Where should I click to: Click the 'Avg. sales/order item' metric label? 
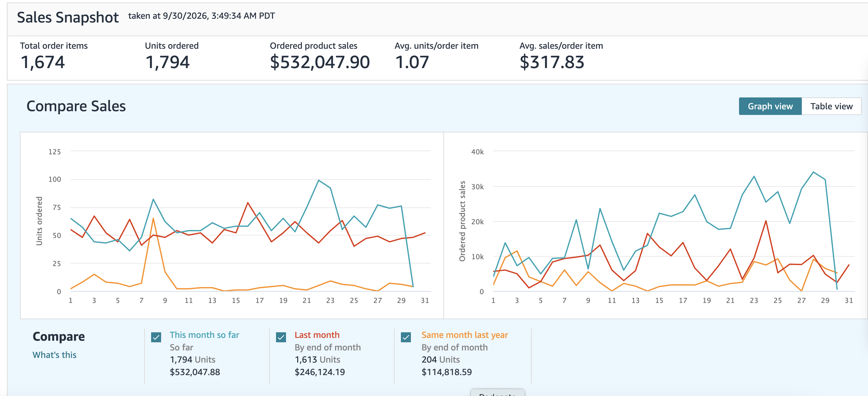[x=561, y=46]
